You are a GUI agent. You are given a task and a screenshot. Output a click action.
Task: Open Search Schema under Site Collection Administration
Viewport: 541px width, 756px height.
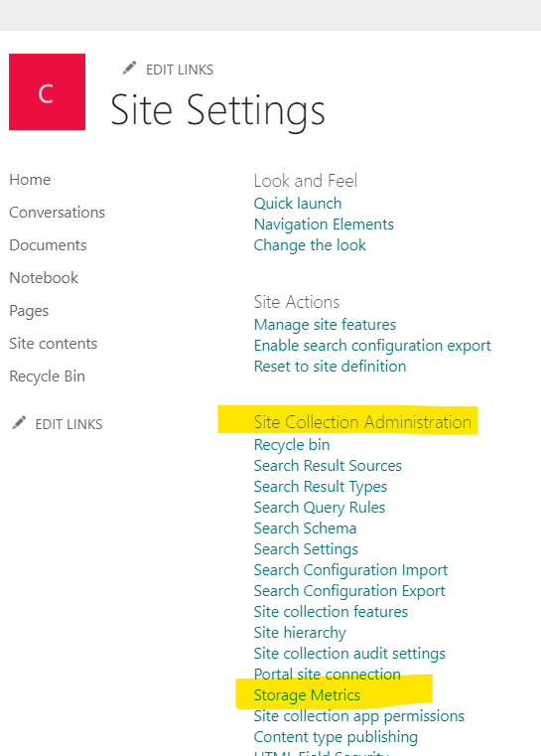305,529
